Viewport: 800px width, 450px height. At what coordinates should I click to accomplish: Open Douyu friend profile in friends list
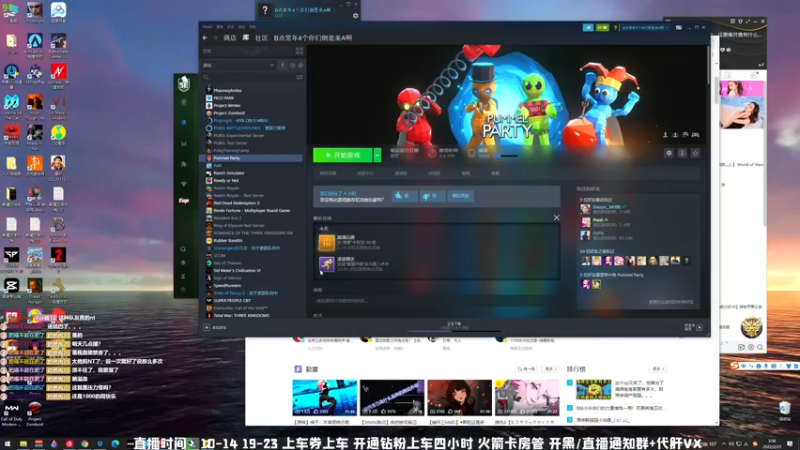[606, 209]
